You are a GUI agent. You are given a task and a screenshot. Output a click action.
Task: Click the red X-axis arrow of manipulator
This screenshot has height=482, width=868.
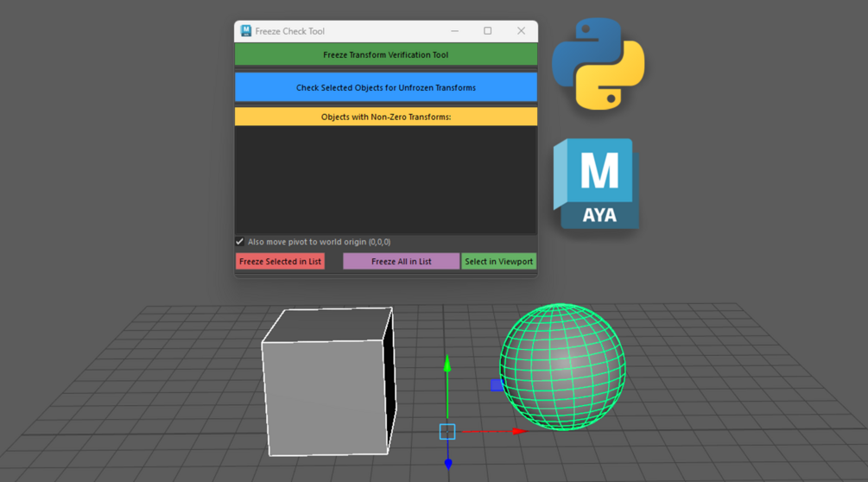(x=519, y=431)
